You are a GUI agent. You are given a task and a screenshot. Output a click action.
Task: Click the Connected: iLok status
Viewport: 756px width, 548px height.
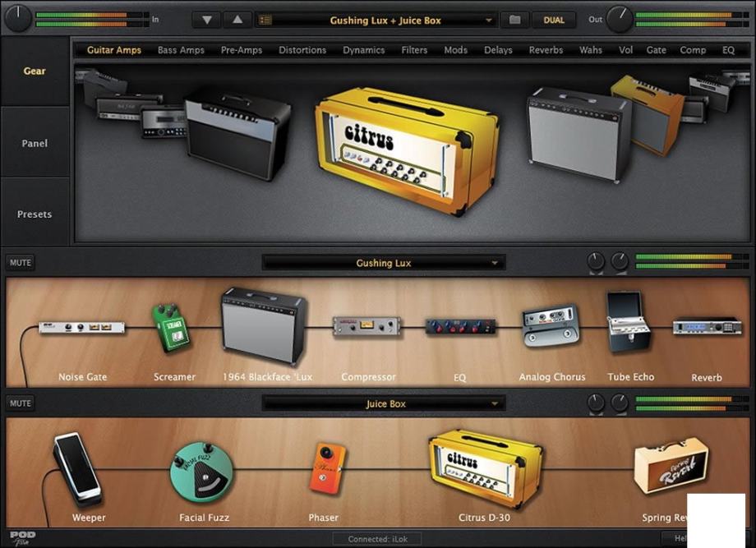377,539
